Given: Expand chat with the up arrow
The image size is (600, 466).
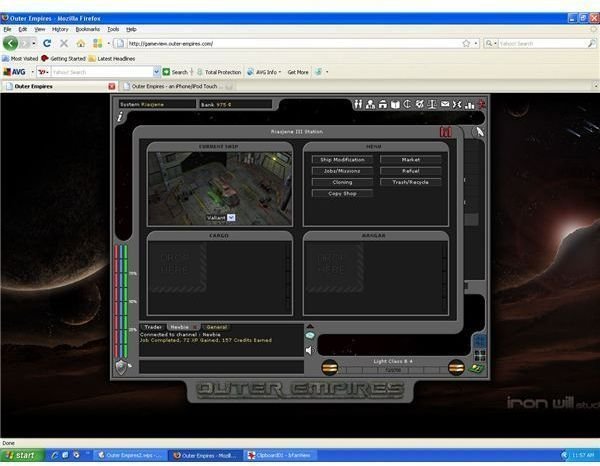Looking at the screenshot, I should [310, 326].
